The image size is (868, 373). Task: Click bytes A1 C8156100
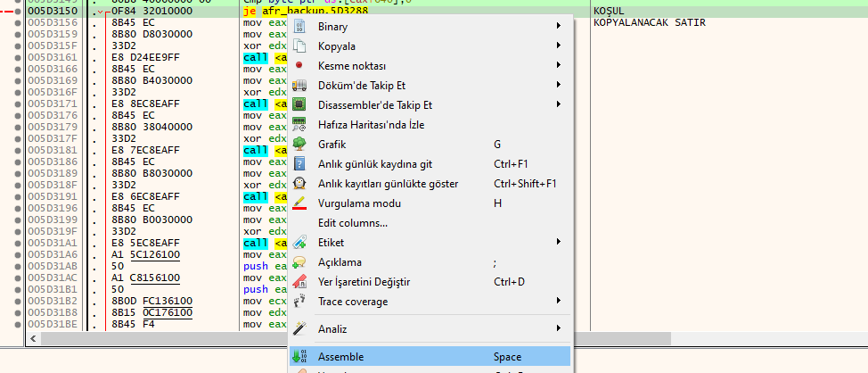pyautogui.click(x=145, y=278)
